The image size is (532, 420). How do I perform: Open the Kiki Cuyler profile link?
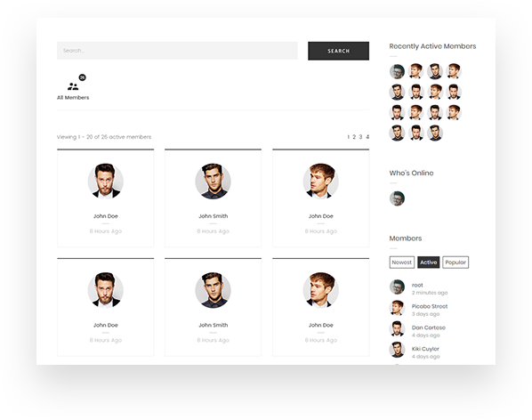(x=425, y=349)
